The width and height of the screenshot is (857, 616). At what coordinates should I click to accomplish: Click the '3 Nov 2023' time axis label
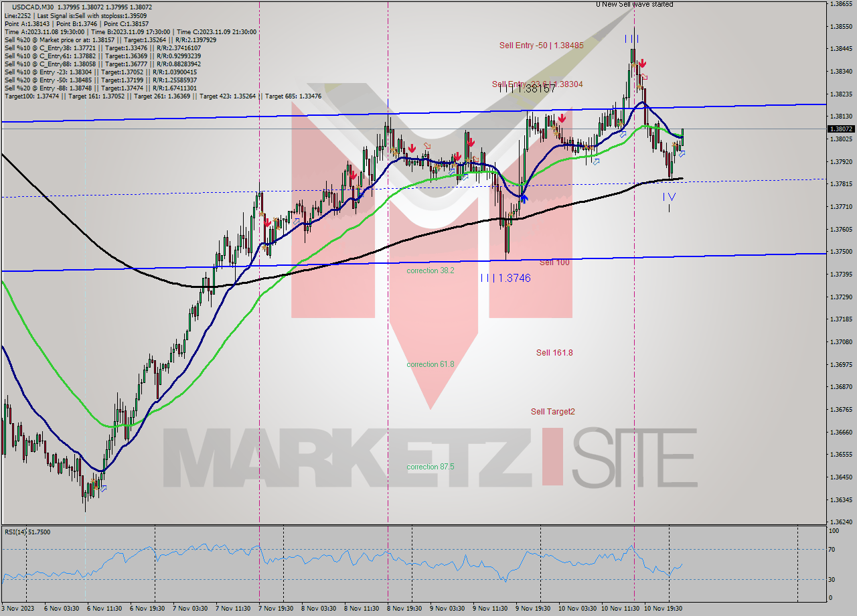click(17, 609)
